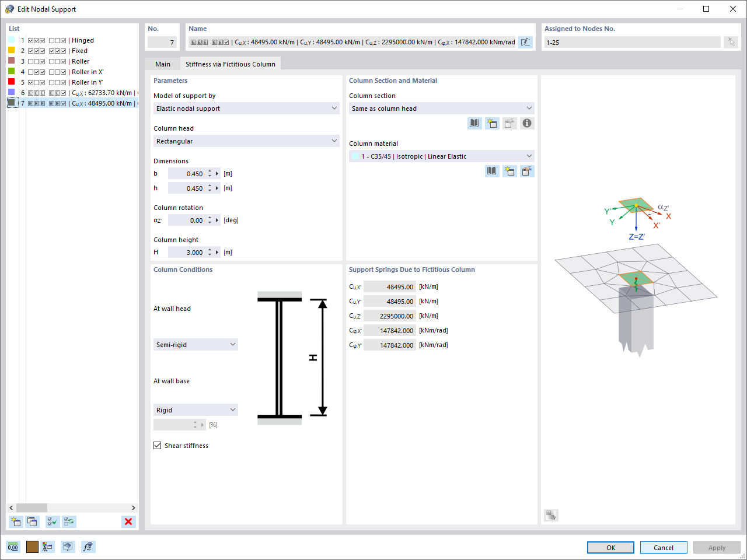This screenshot has height=560, width=747.
Task: Enable shear stiffness for the fictitious column
Action: (x=157, y=445)
